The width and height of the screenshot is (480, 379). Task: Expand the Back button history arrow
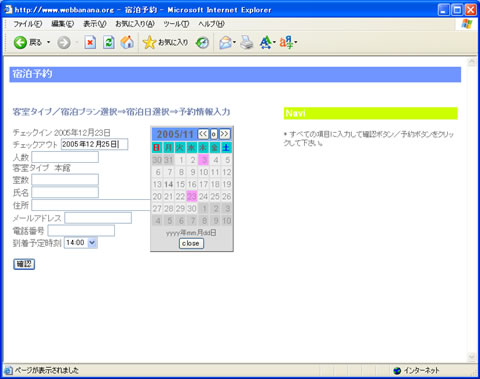click(x=49, y=42)
